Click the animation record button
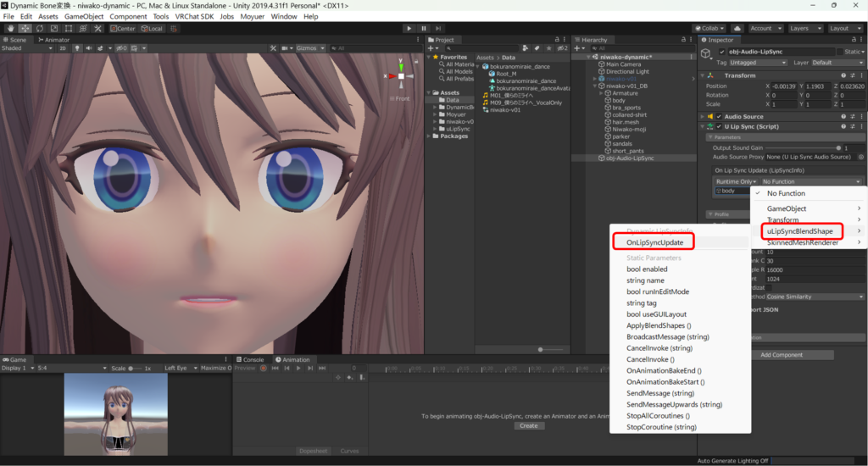868x466 pixels. coord(264,369)
